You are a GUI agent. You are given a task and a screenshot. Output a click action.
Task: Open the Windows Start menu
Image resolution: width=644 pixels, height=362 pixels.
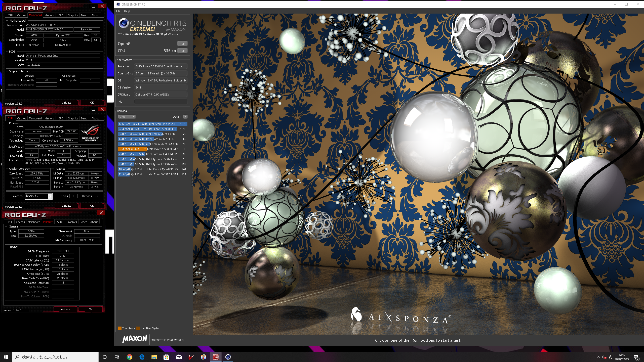6,357
